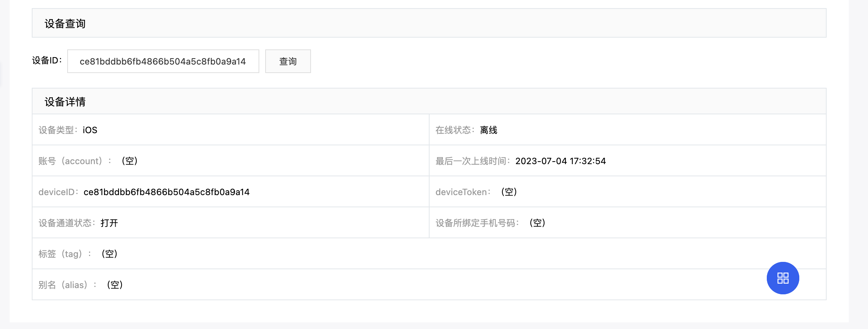The height and width of the screenshot is (329, 868).
Task: Open the blue floating grid menu button
Action: click(x=783, y=278)
